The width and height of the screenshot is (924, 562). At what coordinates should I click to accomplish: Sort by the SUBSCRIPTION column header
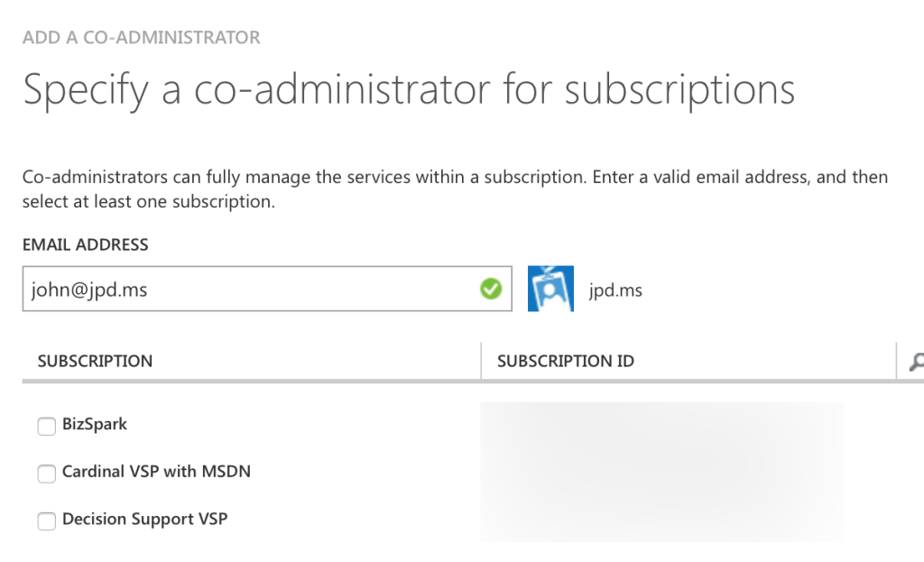tap(95, 361)
